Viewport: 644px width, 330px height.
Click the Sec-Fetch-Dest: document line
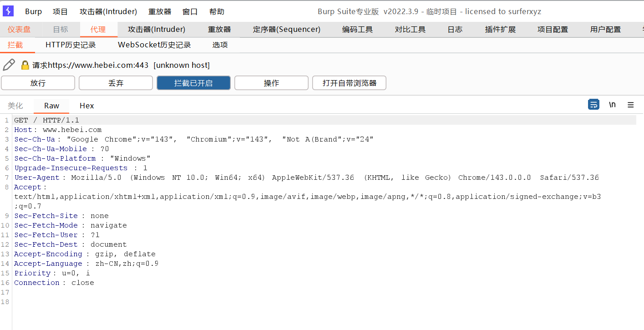[71, 244]
